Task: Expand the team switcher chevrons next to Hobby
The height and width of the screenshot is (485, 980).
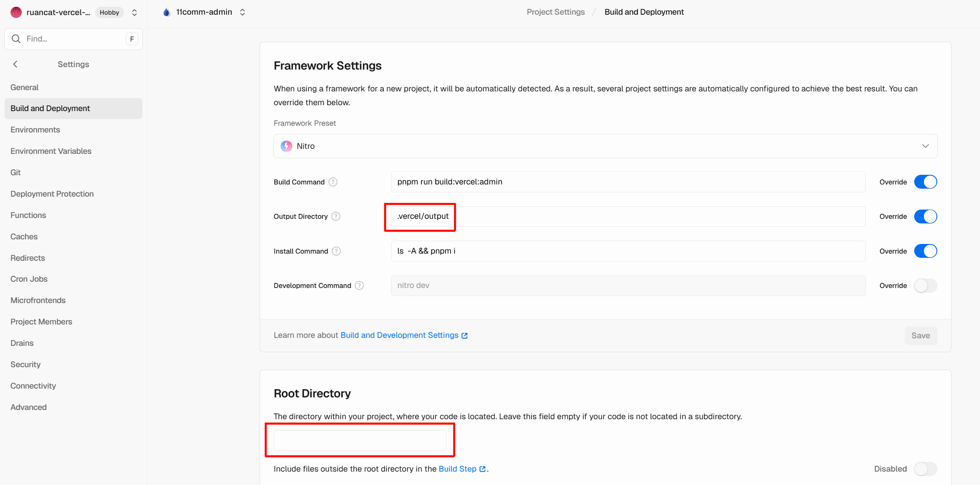Action: point(134,13)
